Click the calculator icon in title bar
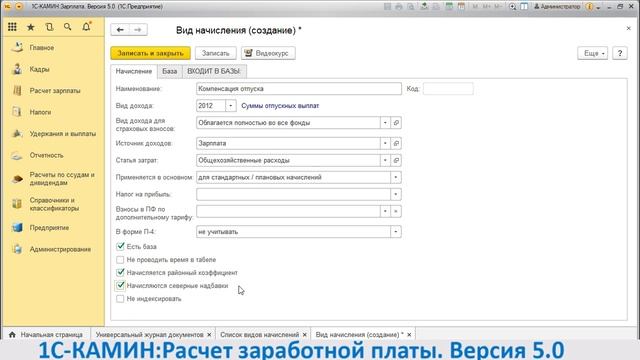This screenshot has width=640, height=360. tap(449, 7)
